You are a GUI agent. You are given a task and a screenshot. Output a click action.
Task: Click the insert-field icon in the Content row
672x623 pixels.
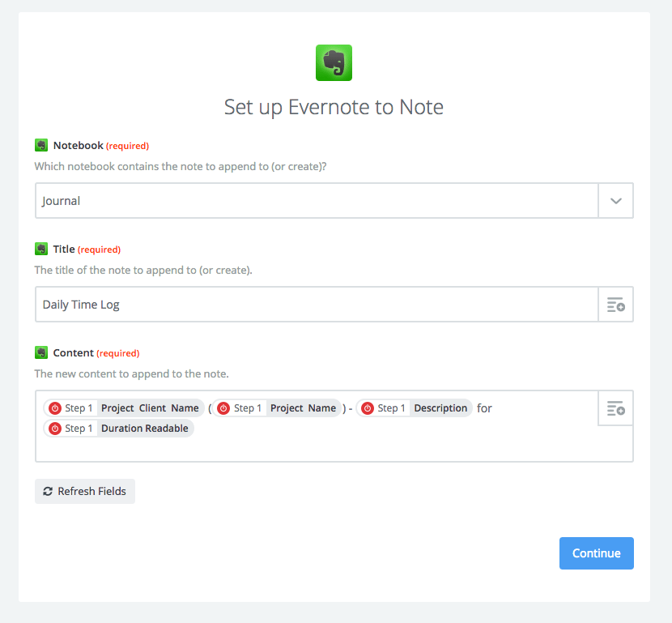tap(615, 408)
